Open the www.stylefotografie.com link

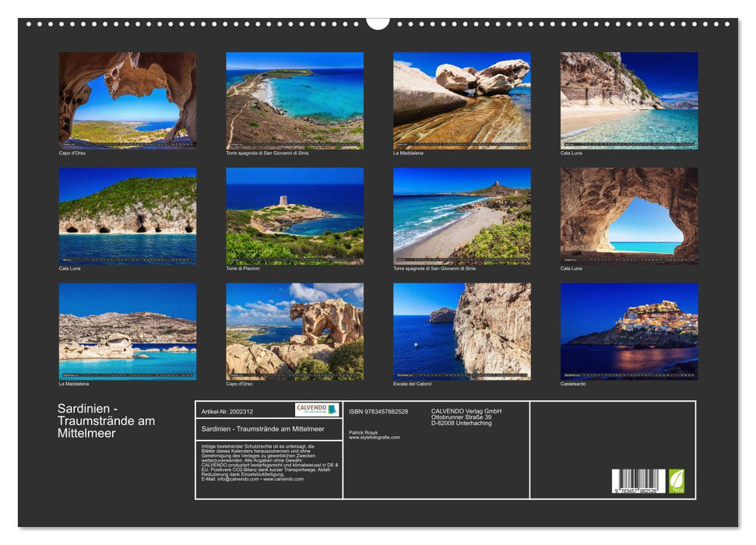[373, 437]
